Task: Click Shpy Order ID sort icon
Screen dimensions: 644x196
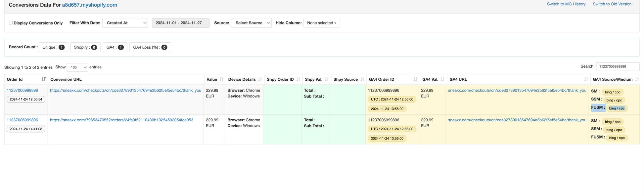Action: pos(298,79)
